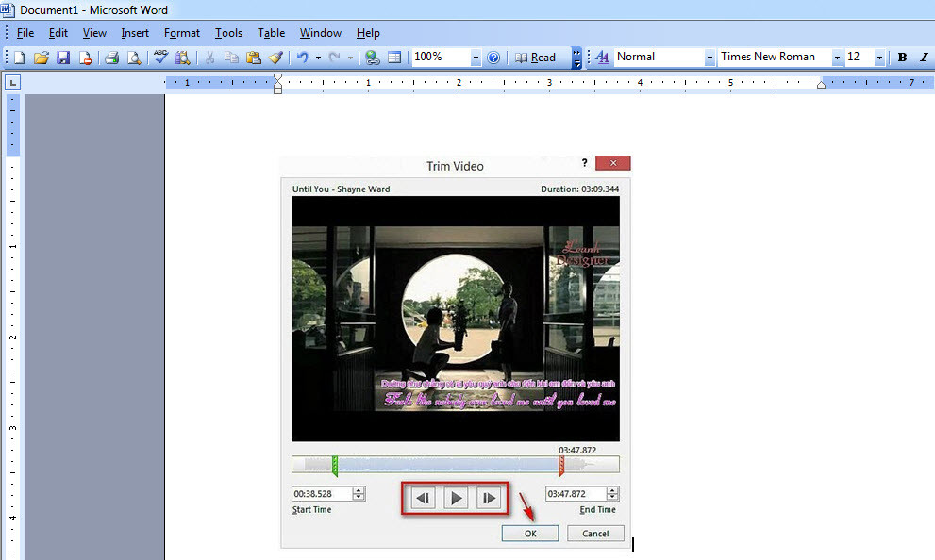Open the Tools menu

228,33
